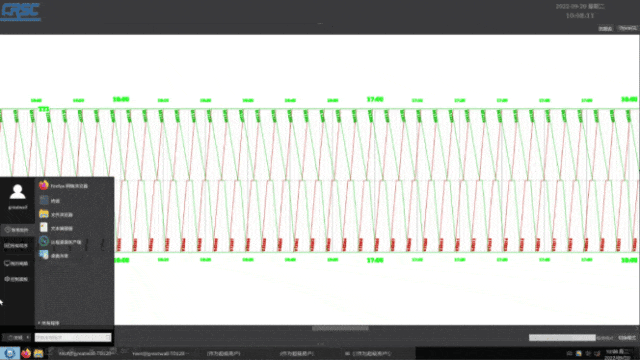
Task: Click the greatwall user avatar in the start menu
Action: click(x=18, y=191)
